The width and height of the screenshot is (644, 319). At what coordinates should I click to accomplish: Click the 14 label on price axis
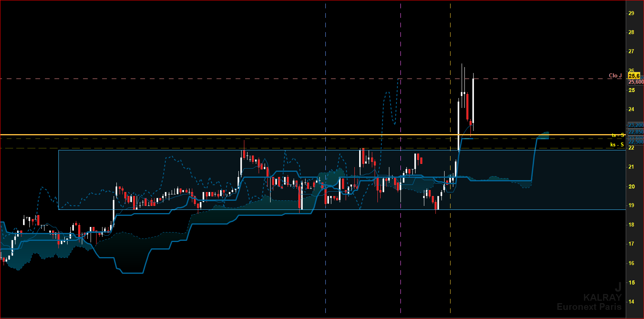(631, 302)
